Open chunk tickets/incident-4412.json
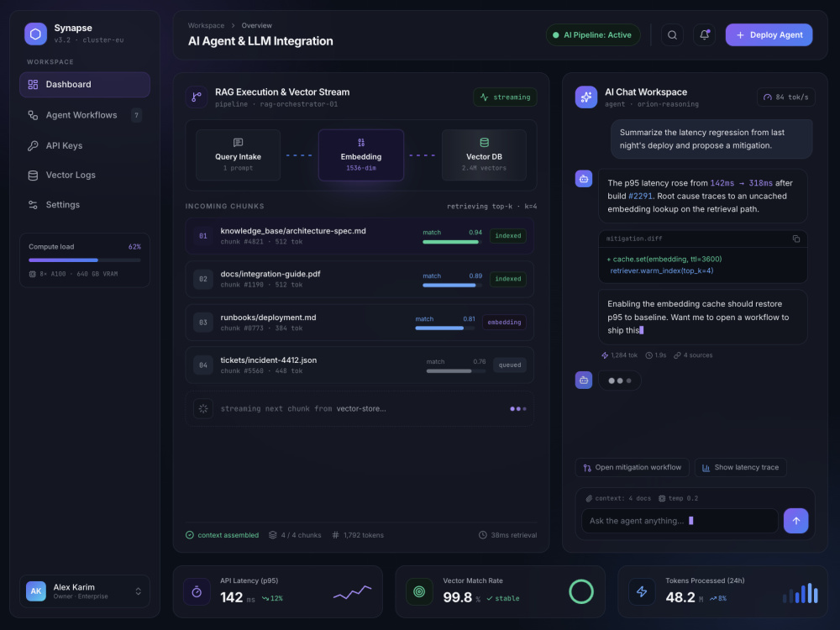This screenshot has width=840, height=630. (x=360, y=365)
